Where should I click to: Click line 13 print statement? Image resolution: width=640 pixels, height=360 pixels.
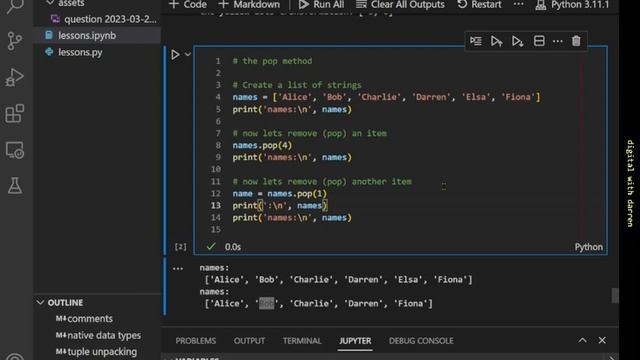280,206
